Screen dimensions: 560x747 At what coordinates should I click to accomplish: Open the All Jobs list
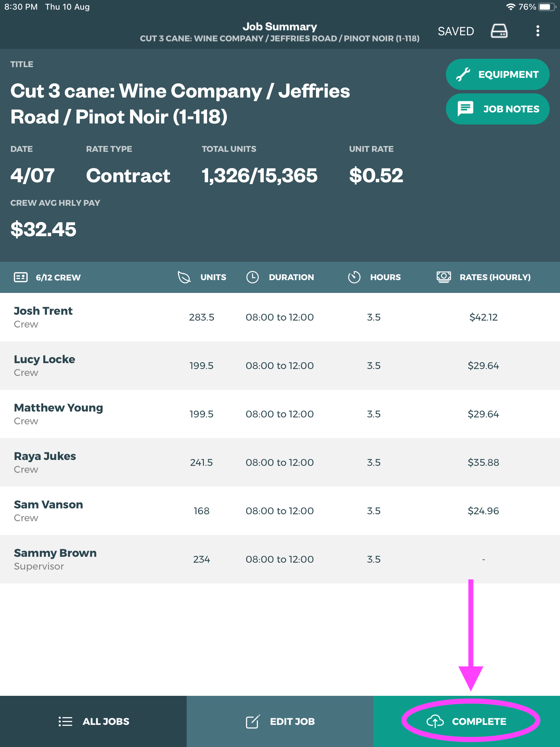pos(93,721)
